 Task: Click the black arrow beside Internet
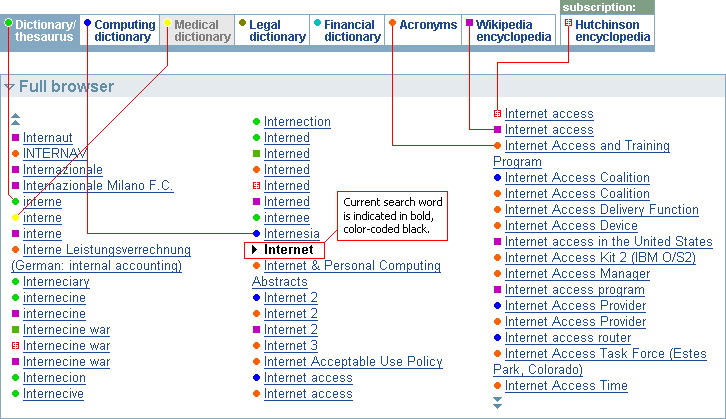[254, 250]
